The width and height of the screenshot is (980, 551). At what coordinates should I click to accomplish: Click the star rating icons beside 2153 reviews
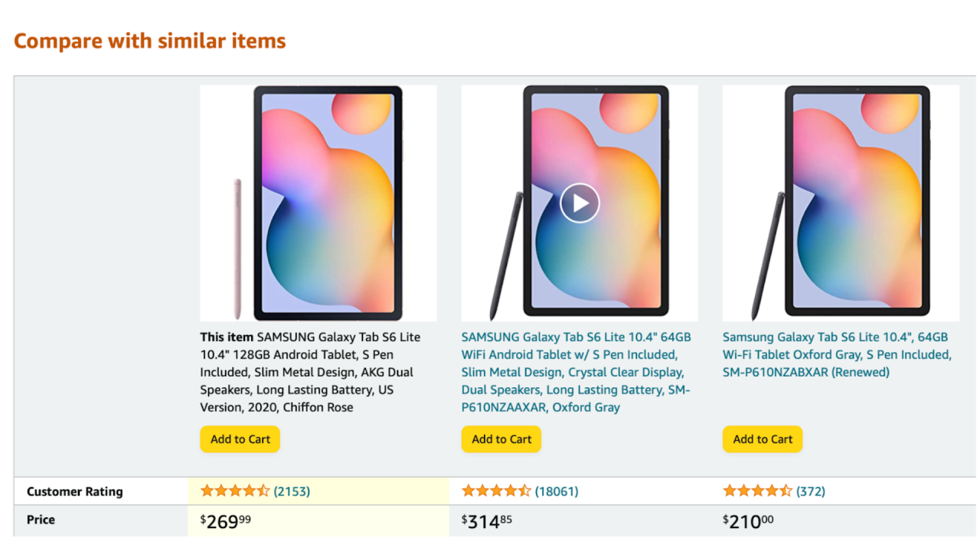235,491
